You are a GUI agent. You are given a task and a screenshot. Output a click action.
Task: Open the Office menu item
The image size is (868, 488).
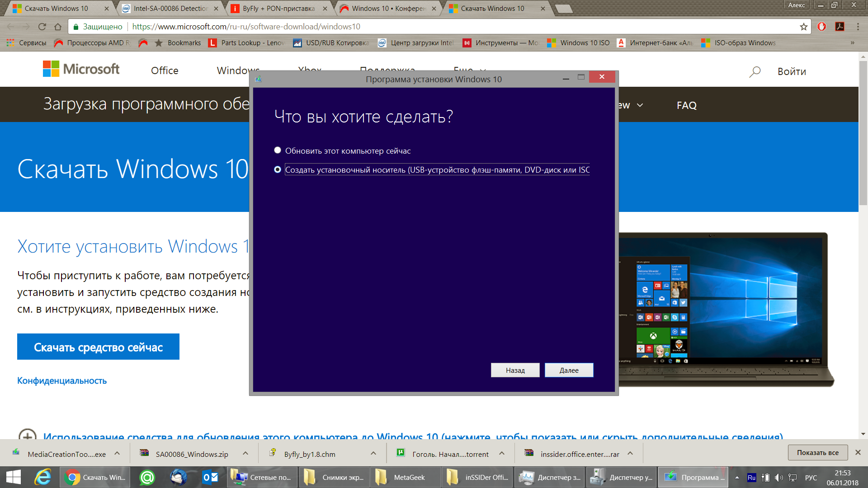click(165, 70)
